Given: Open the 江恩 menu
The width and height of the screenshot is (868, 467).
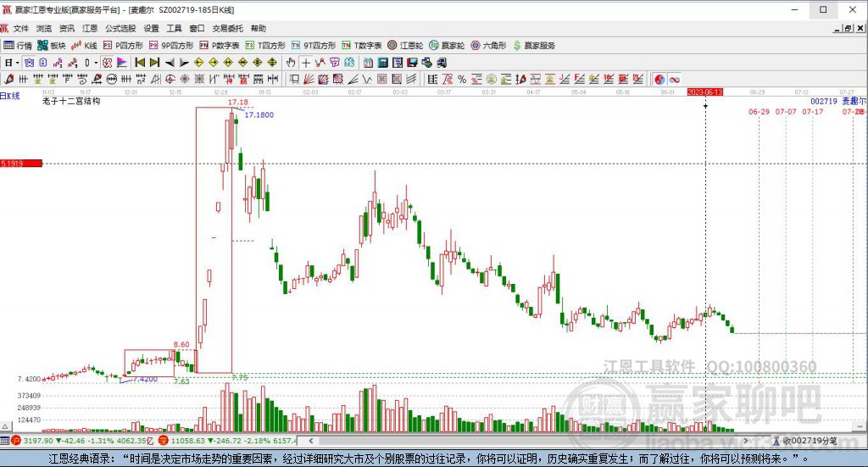Looking at the screenshot, I should click(90, 28).
